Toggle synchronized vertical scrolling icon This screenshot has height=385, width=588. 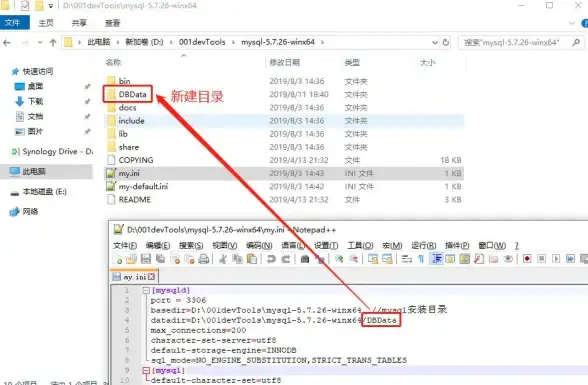[373, 259]
